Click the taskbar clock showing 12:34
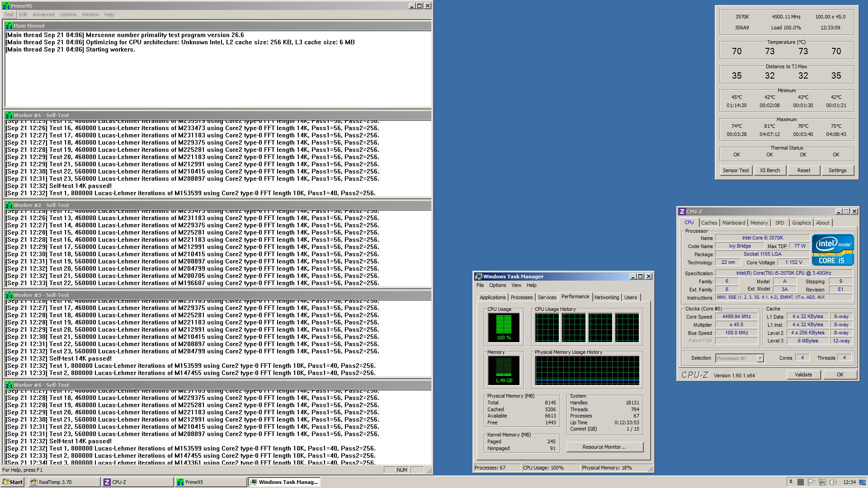Image resolution: width=868 pixels, height=488 pixels. point(849,482)
